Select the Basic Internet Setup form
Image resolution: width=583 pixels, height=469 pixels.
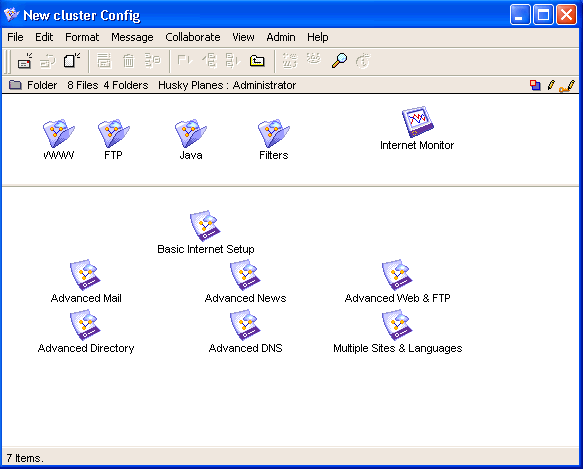click(x=205, y=226)
